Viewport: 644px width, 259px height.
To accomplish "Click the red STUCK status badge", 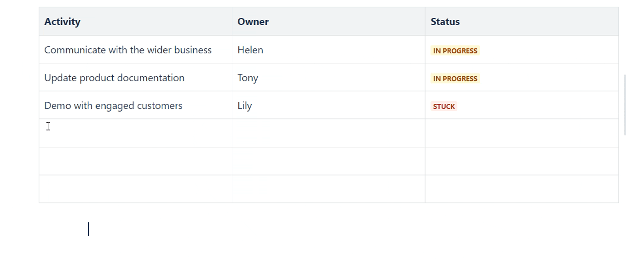I will point(444,106).
